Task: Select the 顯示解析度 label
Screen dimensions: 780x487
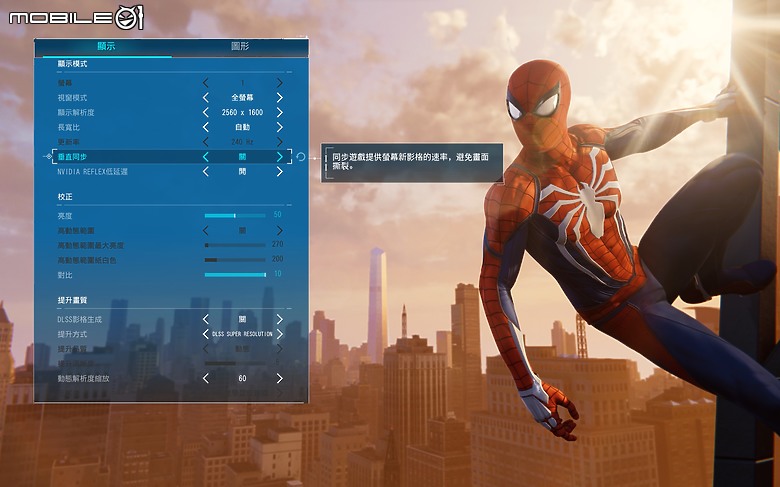Action: 76,112
